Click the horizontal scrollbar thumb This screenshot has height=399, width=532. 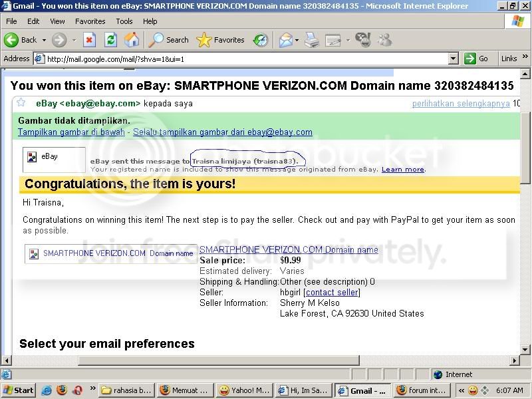click(219, 360)
